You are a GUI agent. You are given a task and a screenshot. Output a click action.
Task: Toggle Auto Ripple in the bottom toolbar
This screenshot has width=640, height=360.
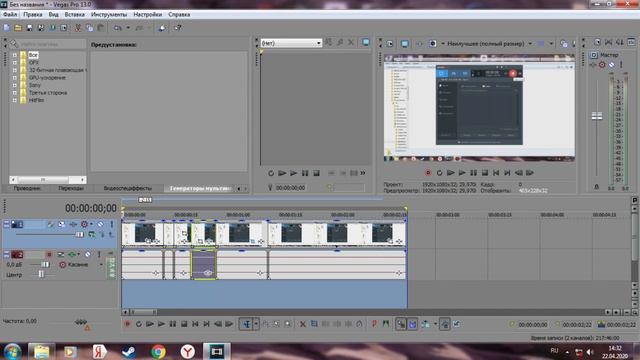pyautogui.click(x=425, y=324)
